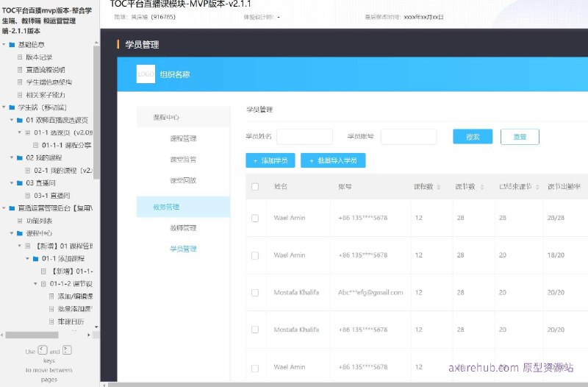This screenshot has height=387, width=588.
Task: Click the page icon beside 功能列表
Action: (x=20, y=221)
